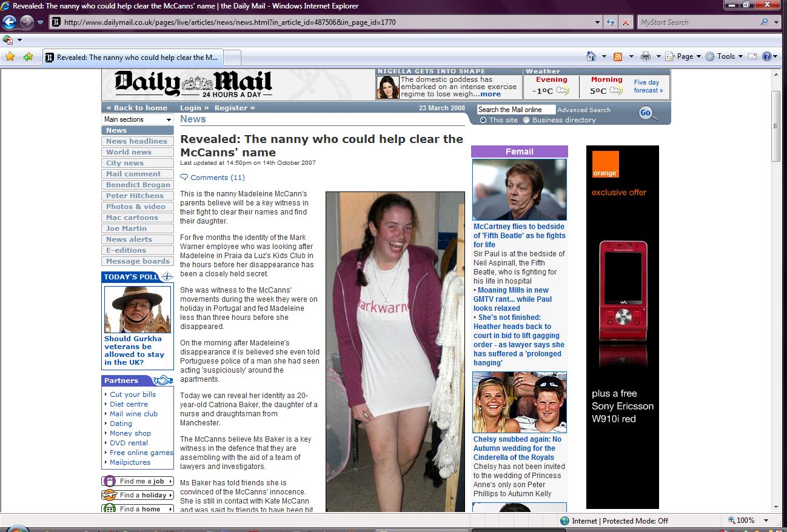Click the browser Back arrow button
Screen dimensions: 787x532
tap(9, 22)
